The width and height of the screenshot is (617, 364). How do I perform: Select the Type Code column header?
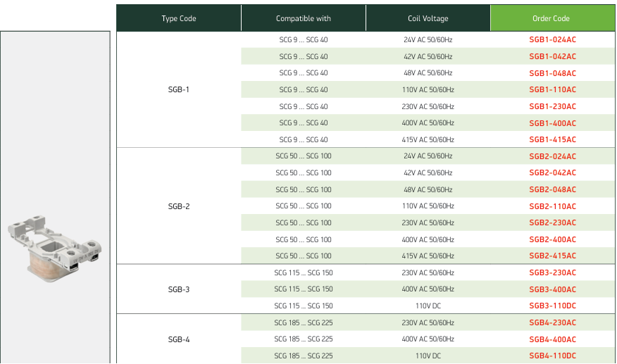(x=179, y=18)
